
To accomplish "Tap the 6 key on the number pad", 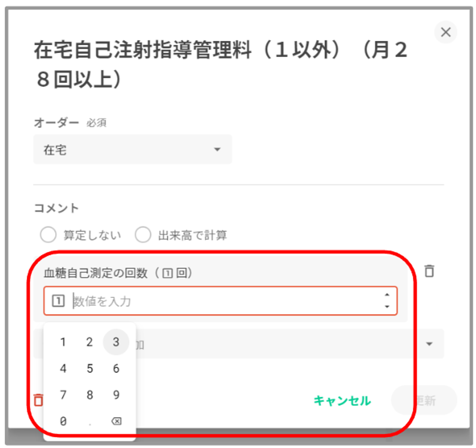I will point(116,369).
